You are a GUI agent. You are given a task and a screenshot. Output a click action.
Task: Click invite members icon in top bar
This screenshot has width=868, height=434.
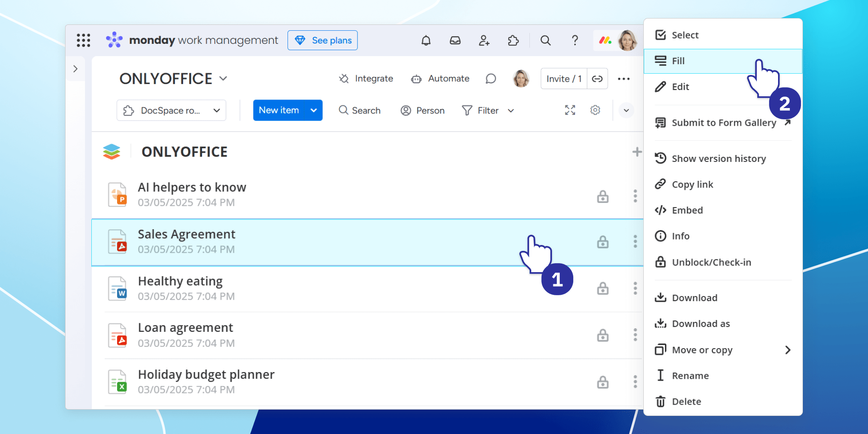coord(484,41)
